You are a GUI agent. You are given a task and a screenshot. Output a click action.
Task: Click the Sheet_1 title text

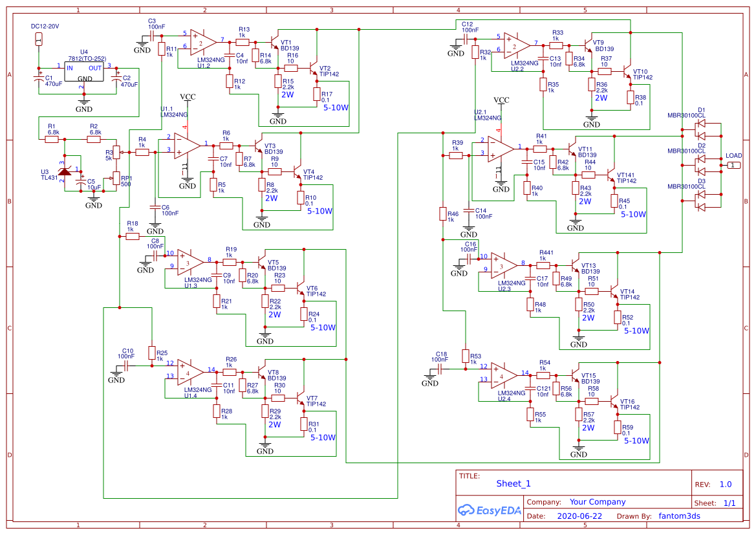(513, 483)
